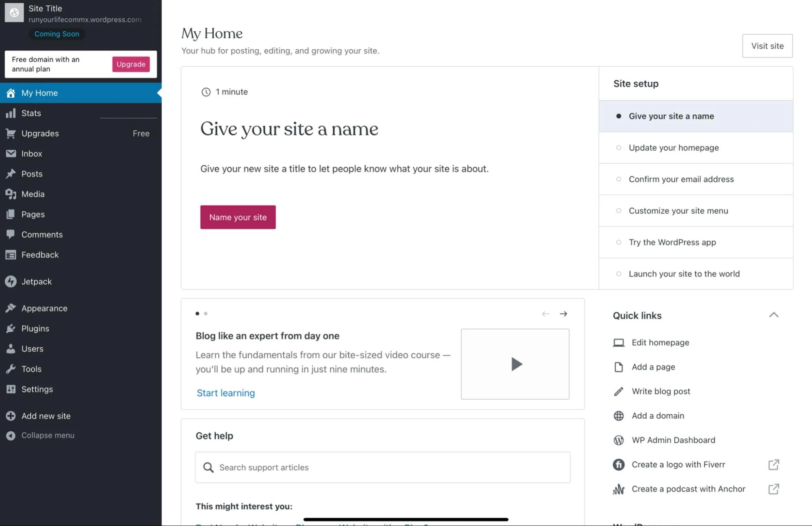Open Comments via the speech bubble icon
This screenshot has height=526, width=812.
pyautogui.click(x=11, y=235)
